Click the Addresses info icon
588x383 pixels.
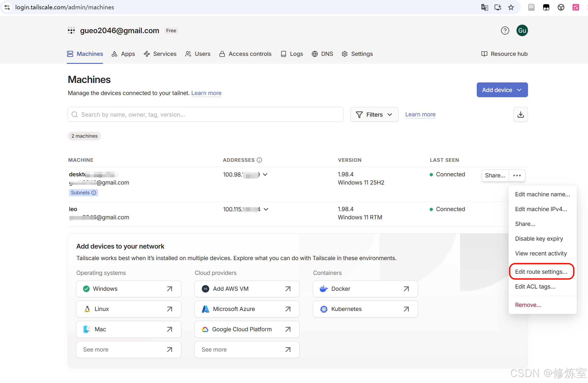pos(259,160)
